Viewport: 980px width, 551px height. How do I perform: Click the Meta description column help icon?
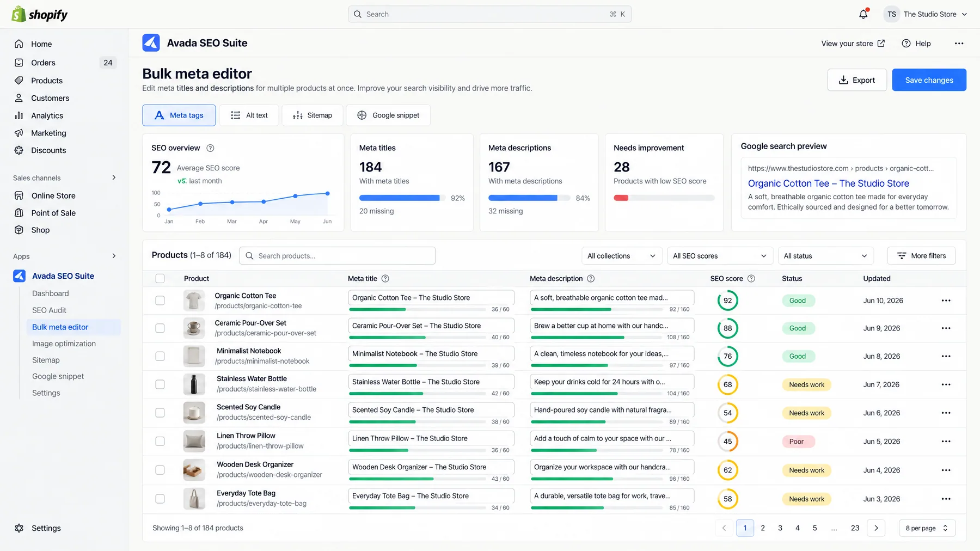coord(591,279)
